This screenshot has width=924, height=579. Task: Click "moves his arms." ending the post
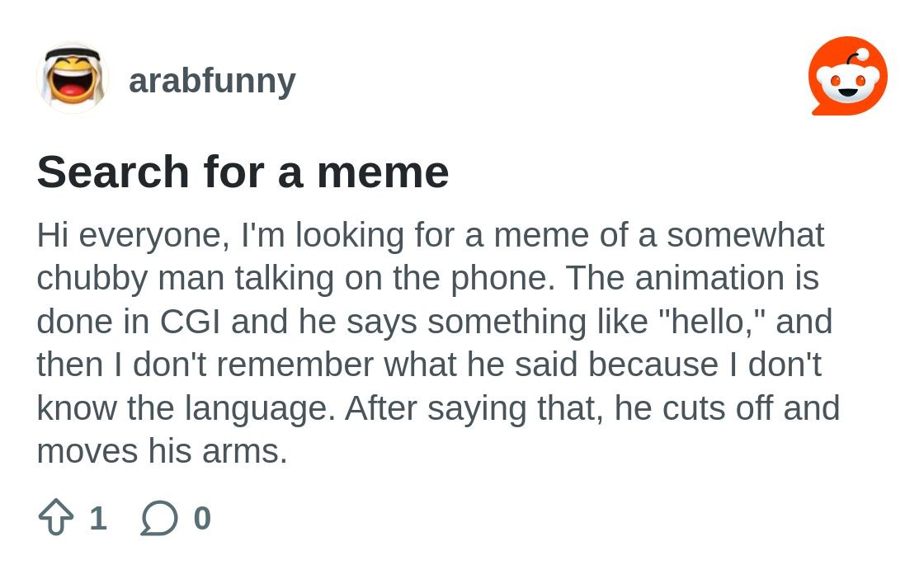(x=162, y=452)
